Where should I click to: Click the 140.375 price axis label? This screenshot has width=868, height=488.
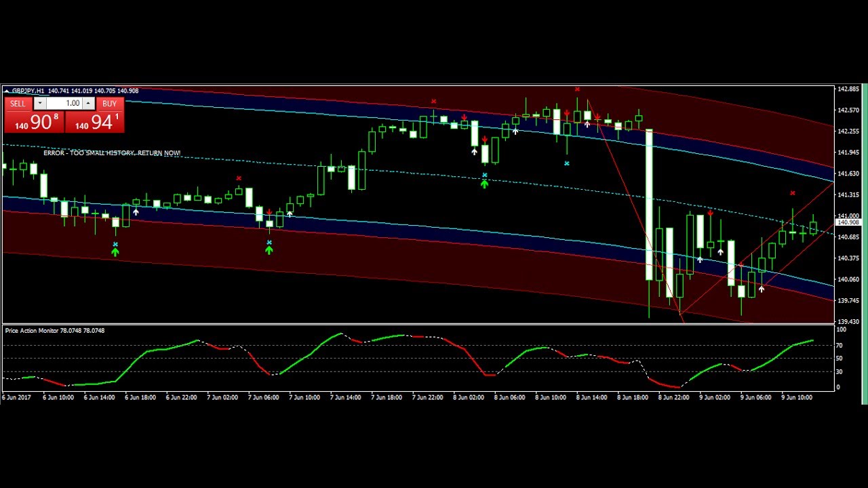tap(848, 258)
